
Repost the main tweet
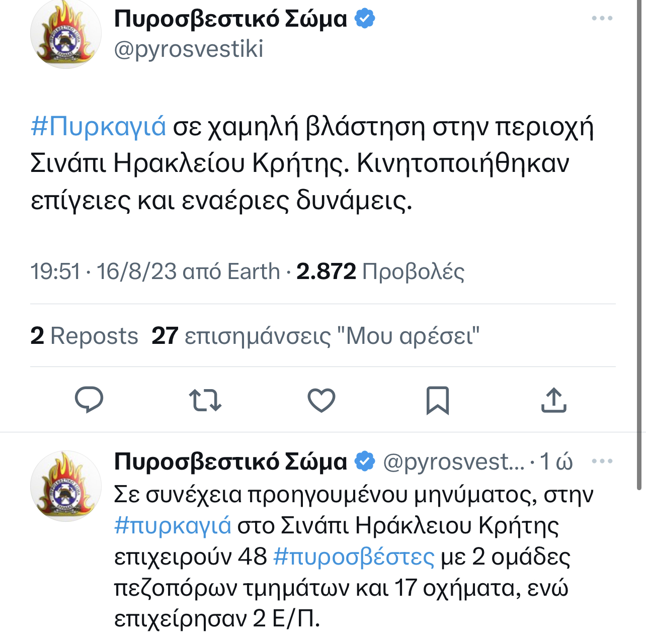pos(205,401)
